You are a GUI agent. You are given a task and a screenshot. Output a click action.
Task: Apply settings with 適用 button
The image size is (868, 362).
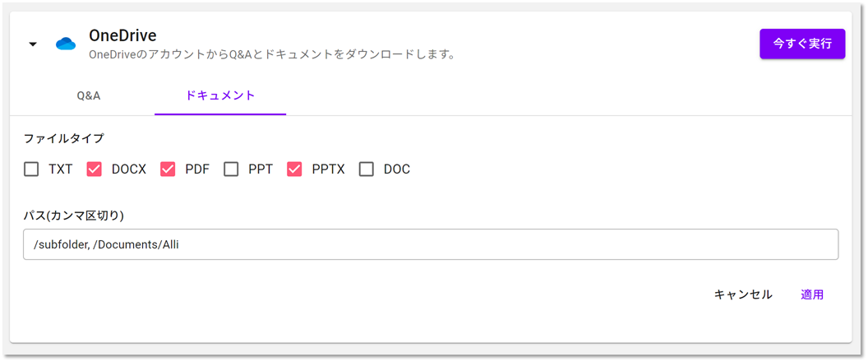click(x=812, y=295)
